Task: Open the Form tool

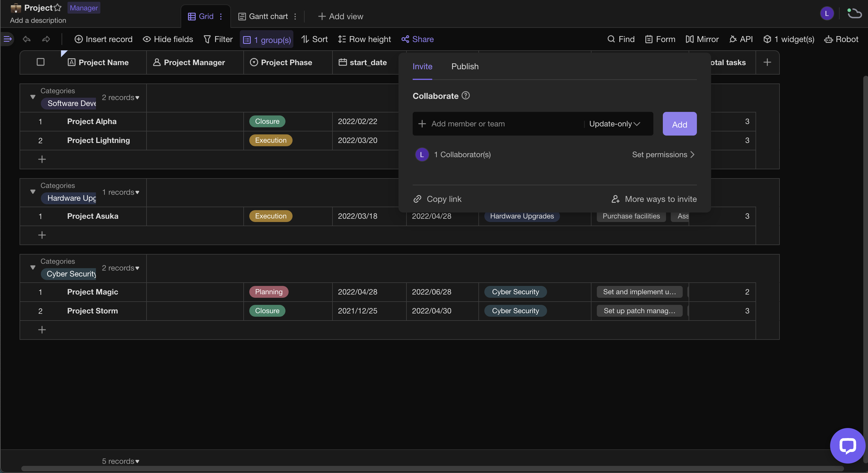Action: 660,39
